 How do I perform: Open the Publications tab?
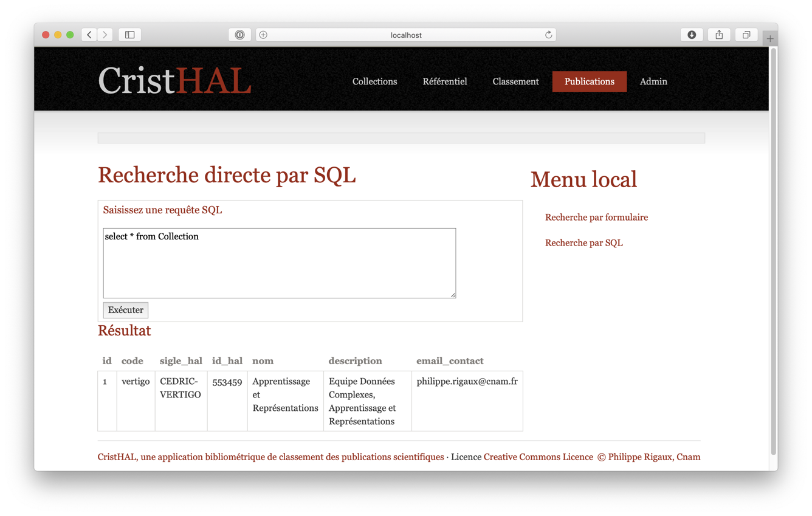point(589,81)
